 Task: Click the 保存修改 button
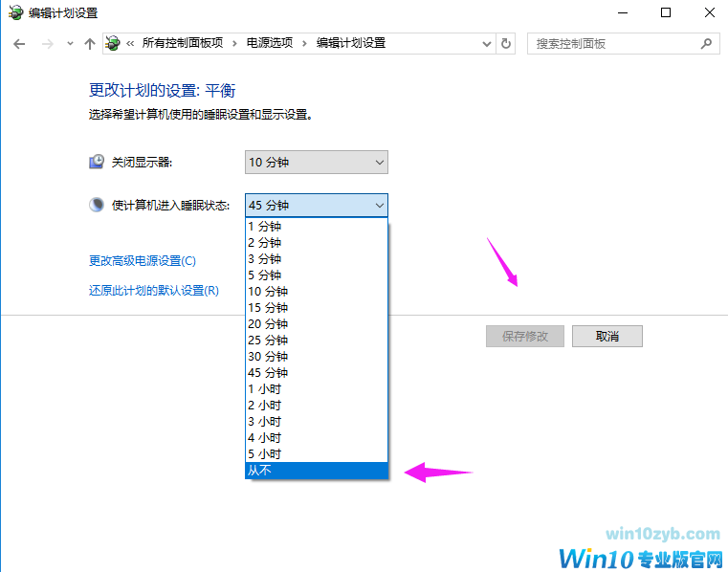click(525, 336)
